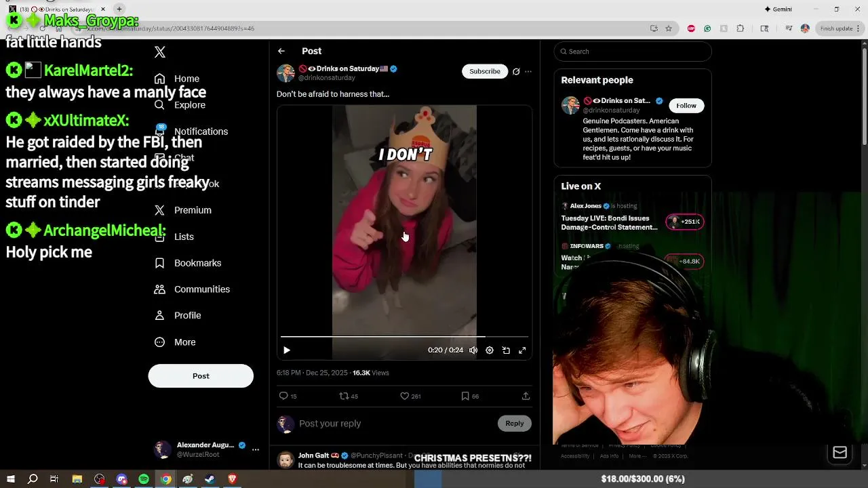Open the post's three-dot options menu
Viewport: 868px width, 488px height.
coord(528,71)
